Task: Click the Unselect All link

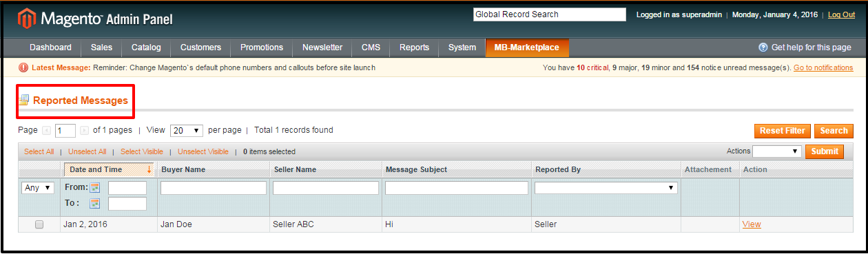Action: (87, 151)
